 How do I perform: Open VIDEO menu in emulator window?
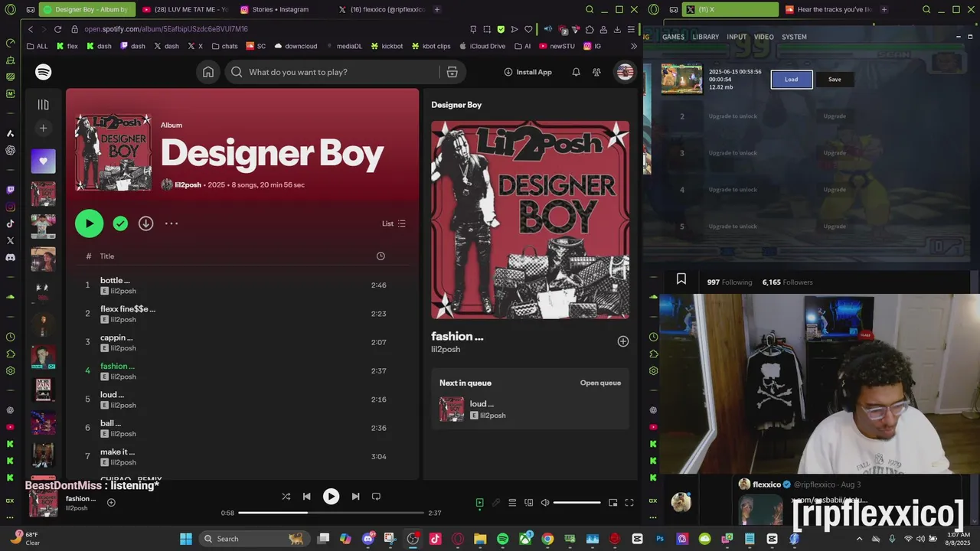coord(764,37)
